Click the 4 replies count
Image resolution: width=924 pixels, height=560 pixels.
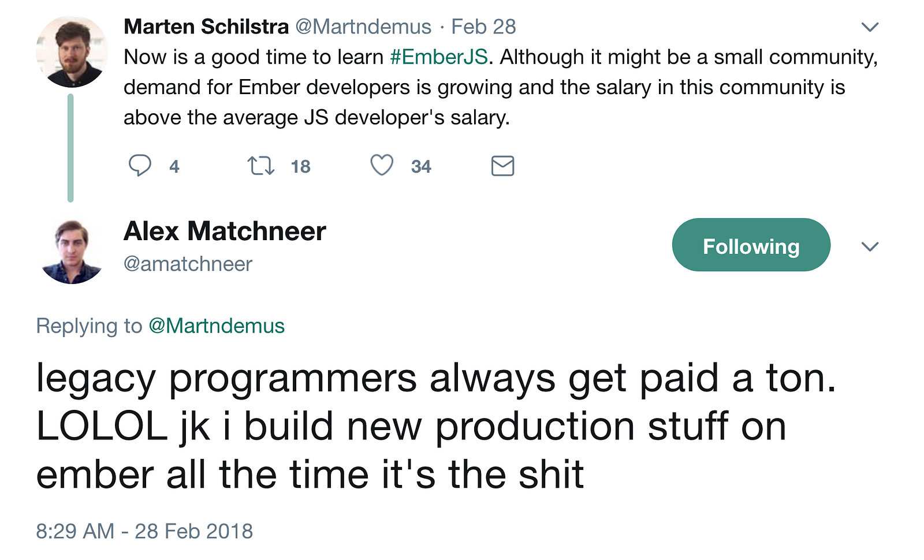(174, 167)
